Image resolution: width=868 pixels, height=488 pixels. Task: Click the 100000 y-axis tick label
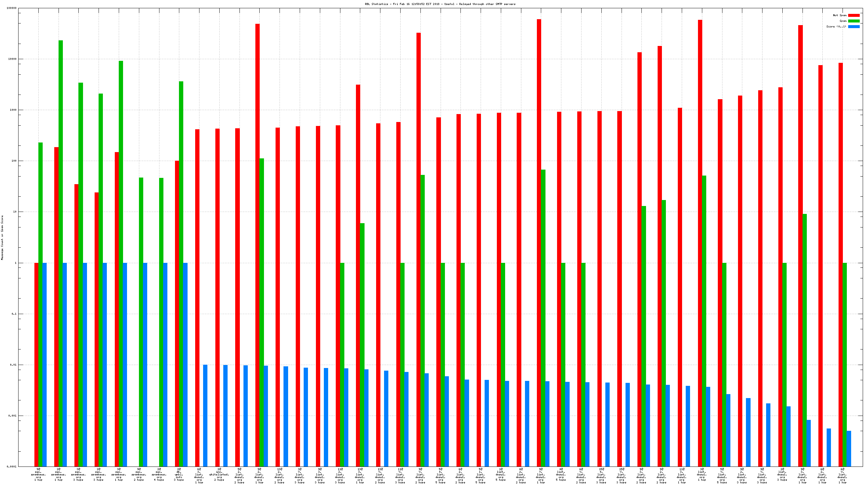(12, 8)
